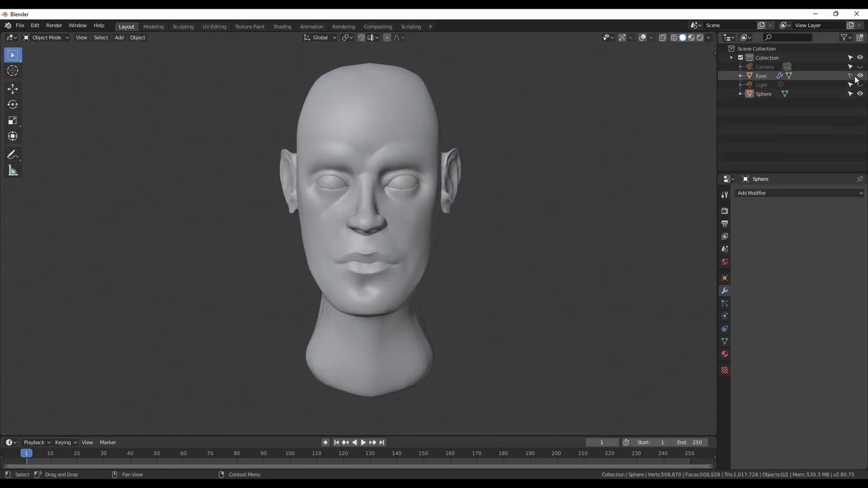868x488 pixels.
Task: Open the Modifiers wrench properties tab
Action: tap(724, 291)
